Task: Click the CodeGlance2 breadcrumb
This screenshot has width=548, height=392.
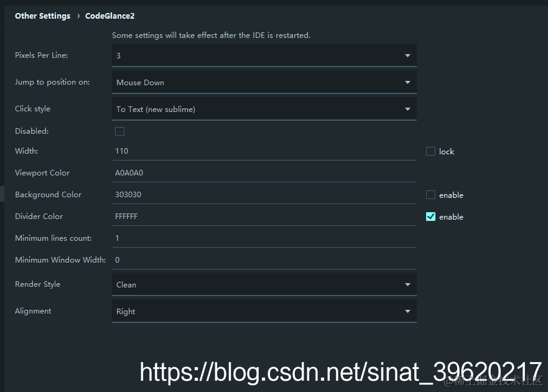Action: pos(109,16)
